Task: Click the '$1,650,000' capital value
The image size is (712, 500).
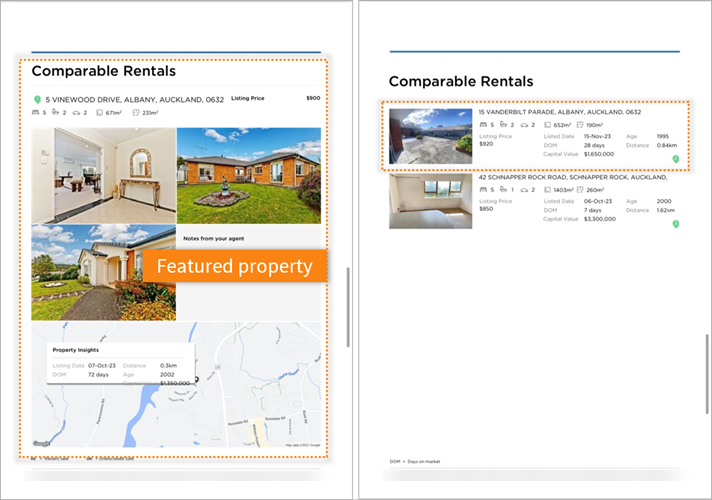Action: point(599,154)
